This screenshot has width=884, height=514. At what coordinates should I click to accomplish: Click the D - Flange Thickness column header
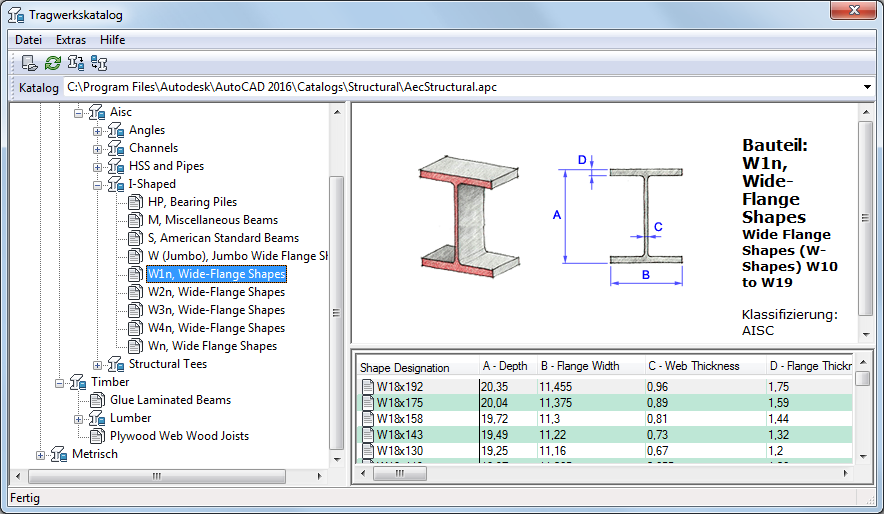(x=810, y=367)
